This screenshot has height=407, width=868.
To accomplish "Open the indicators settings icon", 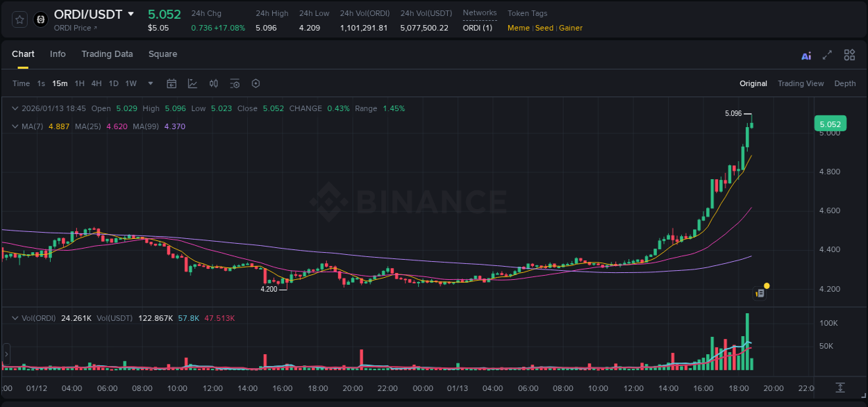I will pos(235,83).
